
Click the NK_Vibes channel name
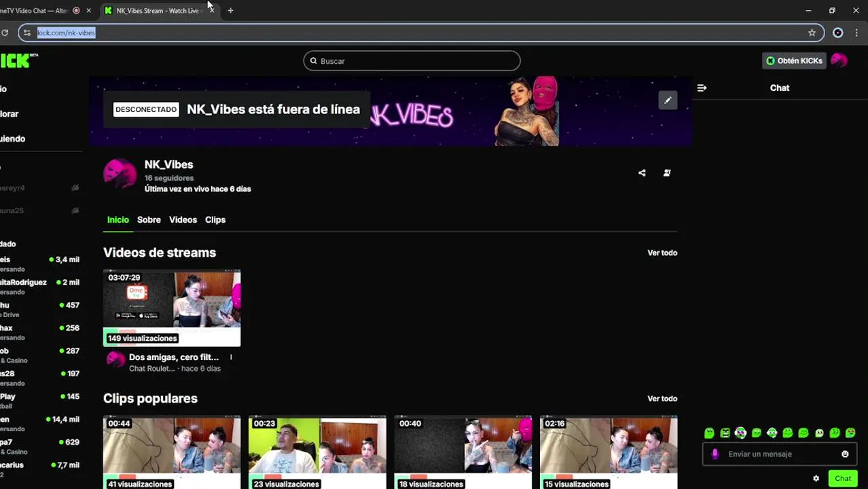pos(168,164)
